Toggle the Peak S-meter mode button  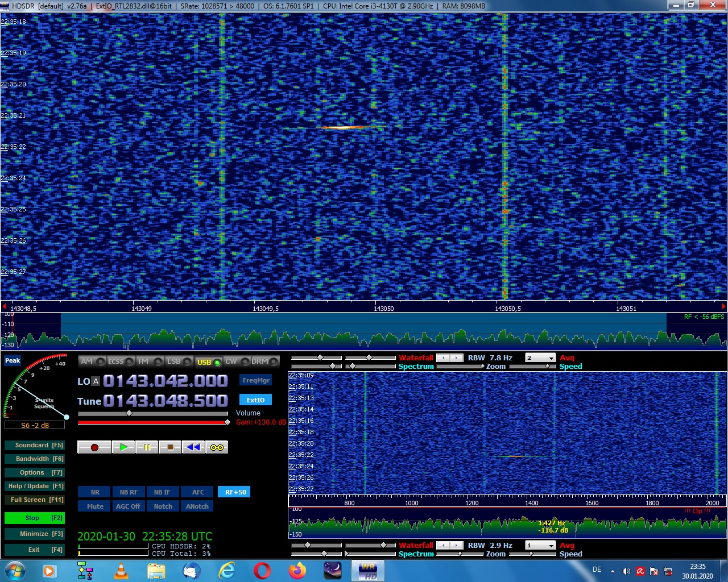(13, 360)
